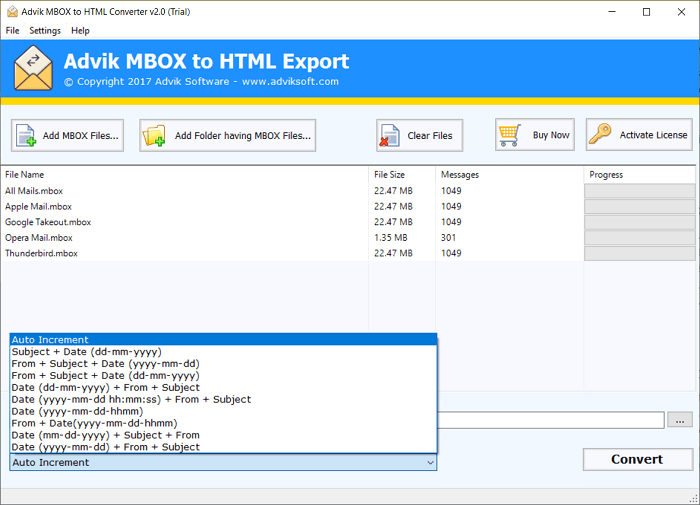Choose Date (yyyy-mm-dd hh:mm:ss) + From + Subject
Viewport: 700px width, 505px height.
pyautogui.click(x=223, y=399)
